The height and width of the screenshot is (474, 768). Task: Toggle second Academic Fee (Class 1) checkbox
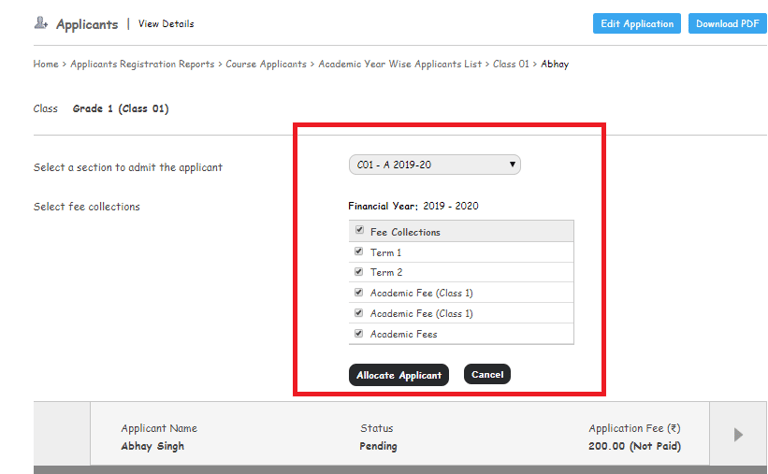coord(359,312)
